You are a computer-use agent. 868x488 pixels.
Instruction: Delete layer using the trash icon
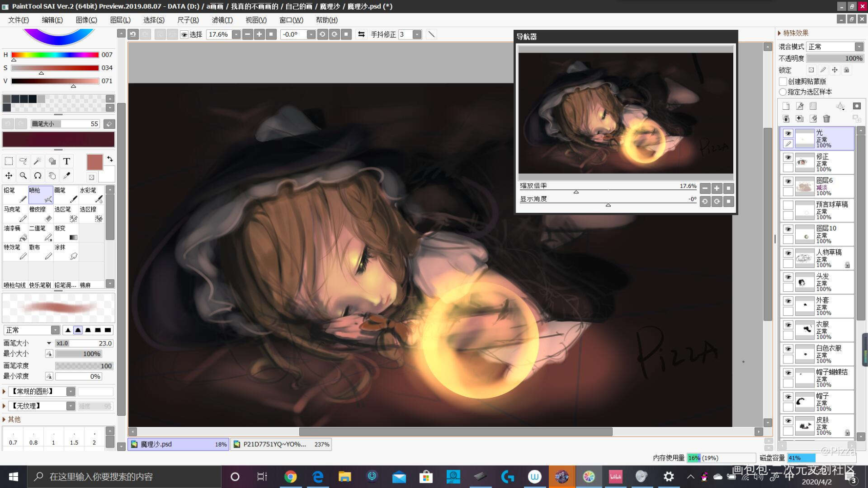tap(827, 119)
